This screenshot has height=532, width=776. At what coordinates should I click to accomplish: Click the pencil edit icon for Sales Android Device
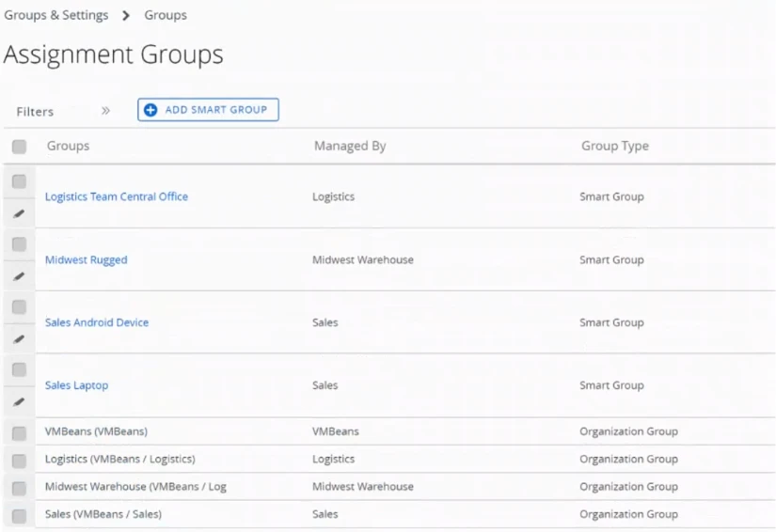pos(19,339)
